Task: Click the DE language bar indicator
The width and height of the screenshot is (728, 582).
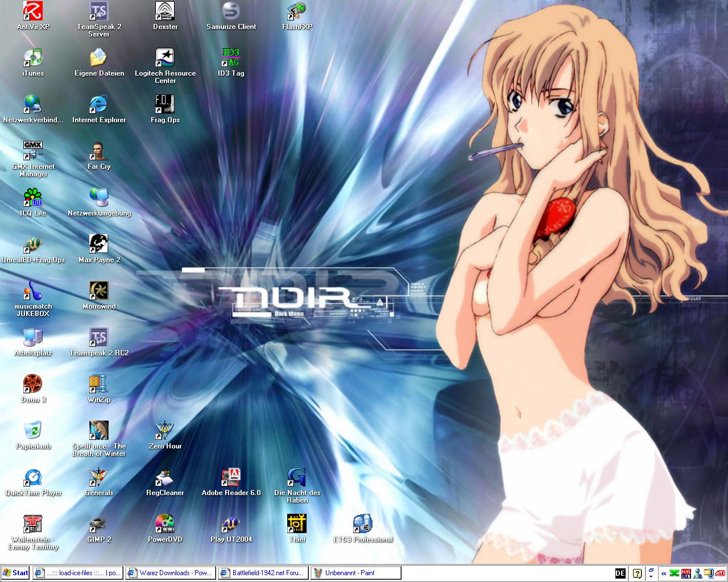Action: point(620,573)
